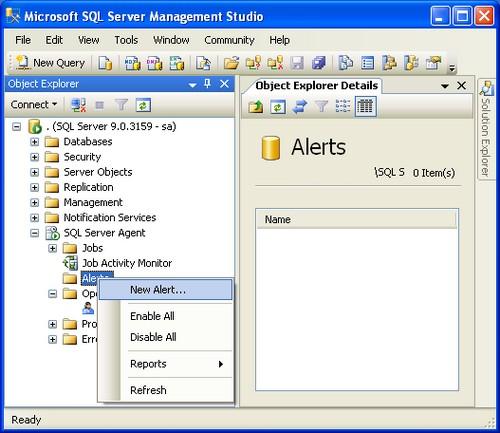
Task: Expand the Jobs folder
Action: pos(52,248)
